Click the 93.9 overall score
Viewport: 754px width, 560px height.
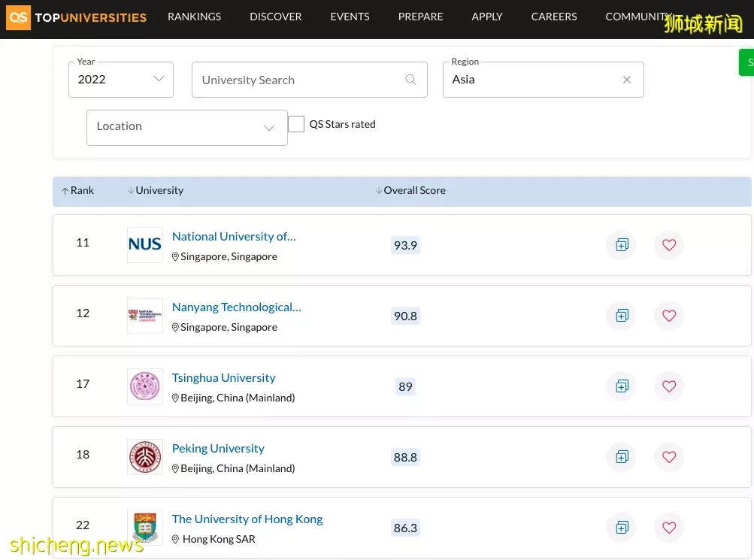(x=405, y=245)
